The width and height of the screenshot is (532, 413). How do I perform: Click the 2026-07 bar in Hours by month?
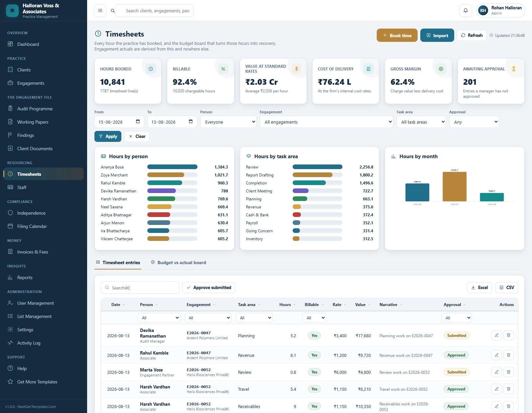pos(455,186)
